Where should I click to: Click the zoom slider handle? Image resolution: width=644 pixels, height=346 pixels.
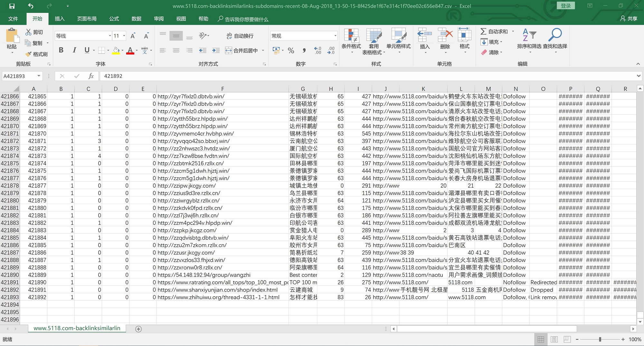click(600, 339)
